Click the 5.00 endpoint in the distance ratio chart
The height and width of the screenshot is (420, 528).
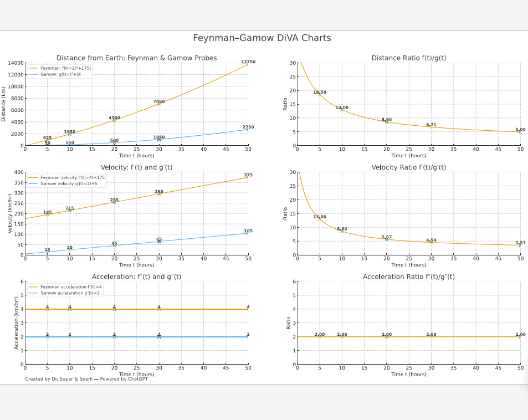tap(520, 132)
